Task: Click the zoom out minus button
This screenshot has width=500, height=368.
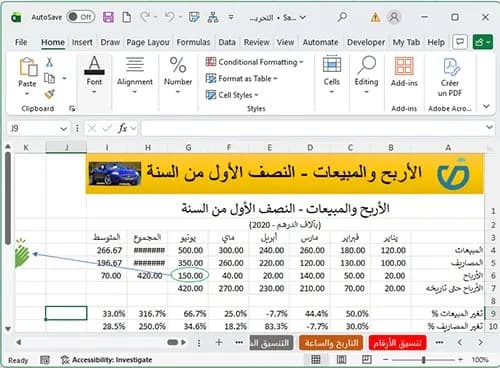Action: 386,360
